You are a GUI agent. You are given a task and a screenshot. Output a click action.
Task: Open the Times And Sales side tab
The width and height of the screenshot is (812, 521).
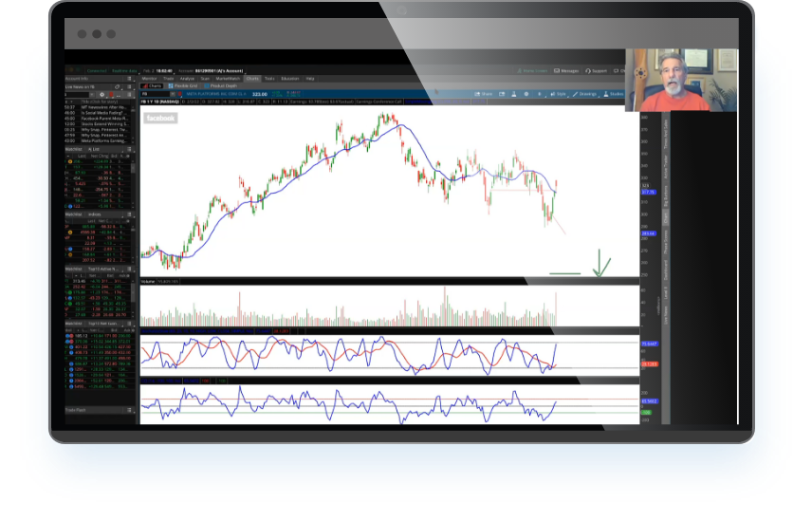pos(666,134)
